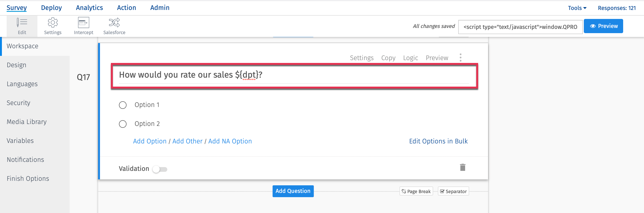Switch to the Analytics tab
Screen dimensions: 644x213
(89, 8)
